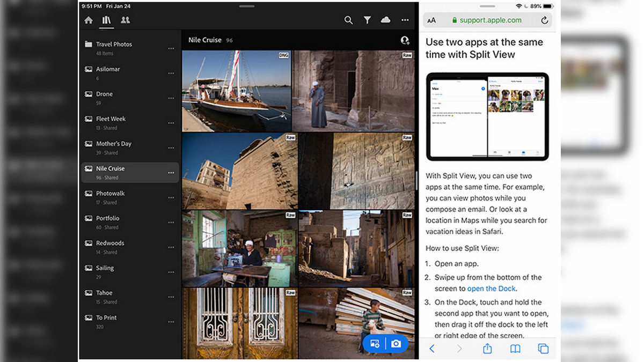Follow the 'open the Dock' link
644x362 pixels.
coord(491,288)
